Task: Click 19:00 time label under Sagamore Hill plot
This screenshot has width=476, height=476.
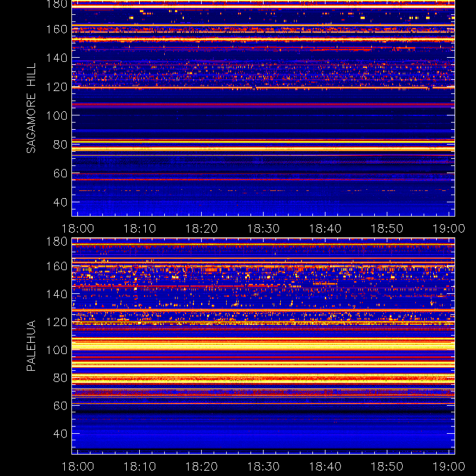Action: coord(449,228)
